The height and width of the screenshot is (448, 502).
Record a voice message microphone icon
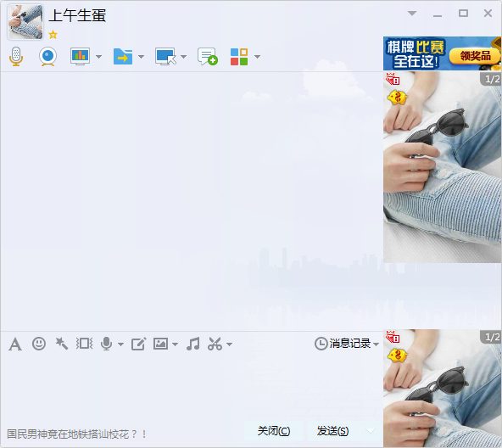tap(106, 344)
